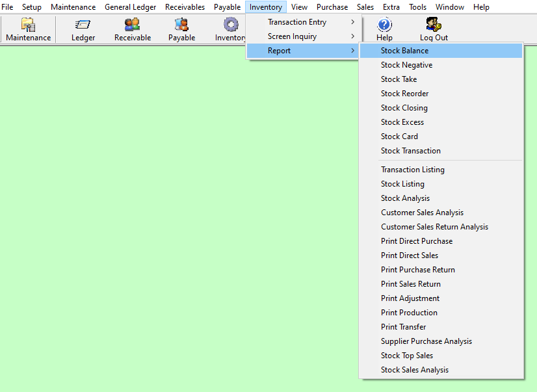
Task: Click the Maintenance toolbar icon
Action: 28,29
